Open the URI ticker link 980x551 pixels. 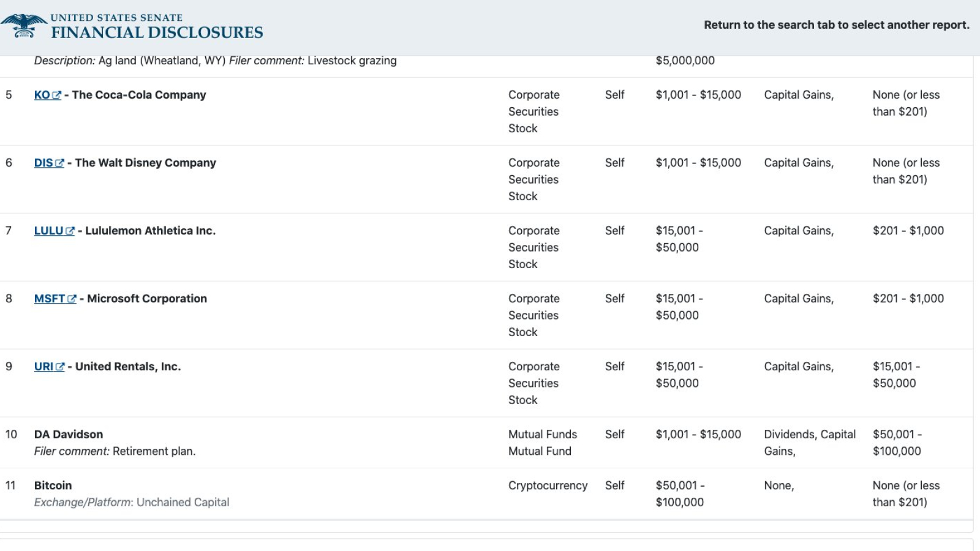click(x=44, y=367)
